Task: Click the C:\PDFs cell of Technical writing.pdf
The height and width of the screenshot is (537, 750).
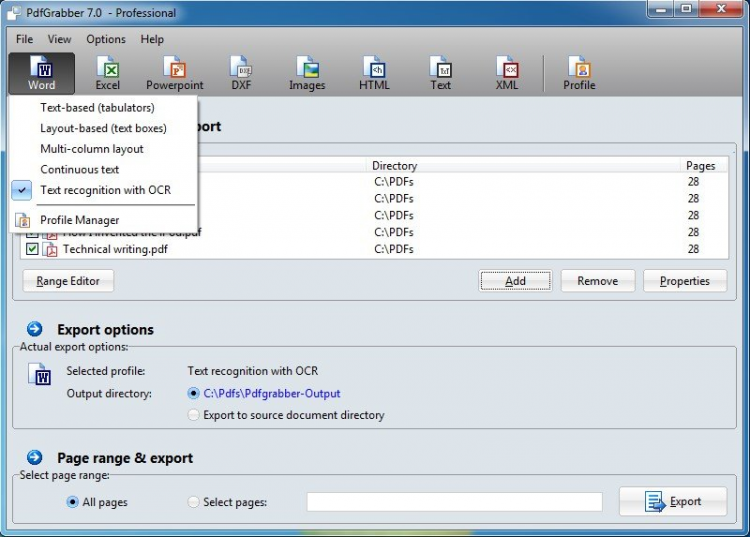Action: (x=394, y=249)
